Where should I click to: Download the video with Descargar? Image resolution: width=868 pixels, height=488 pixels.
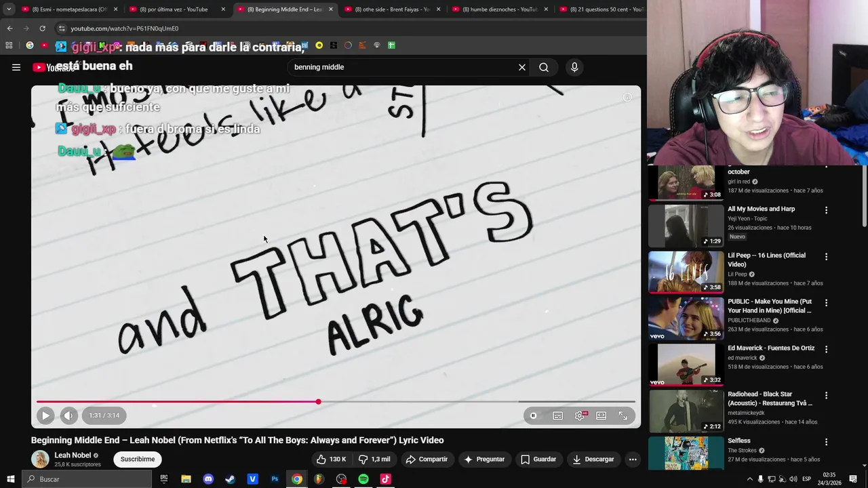[x=593, y=460]
